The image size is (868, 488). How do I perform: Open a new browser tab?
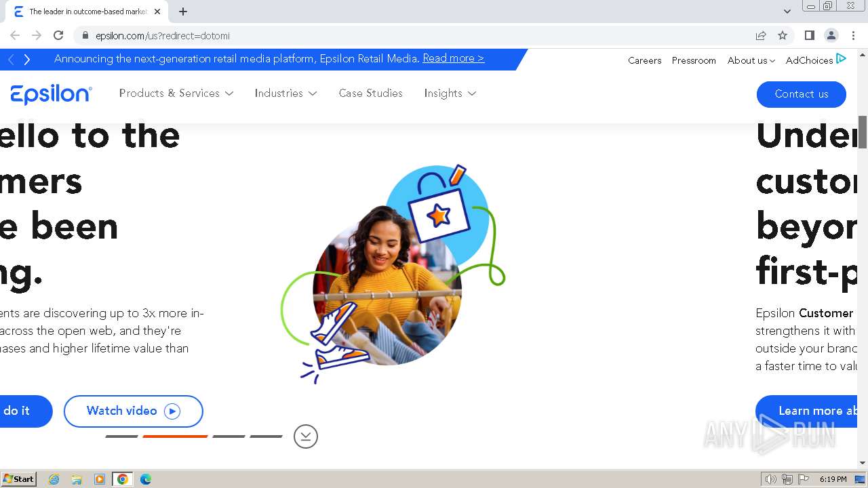(183, 12)
